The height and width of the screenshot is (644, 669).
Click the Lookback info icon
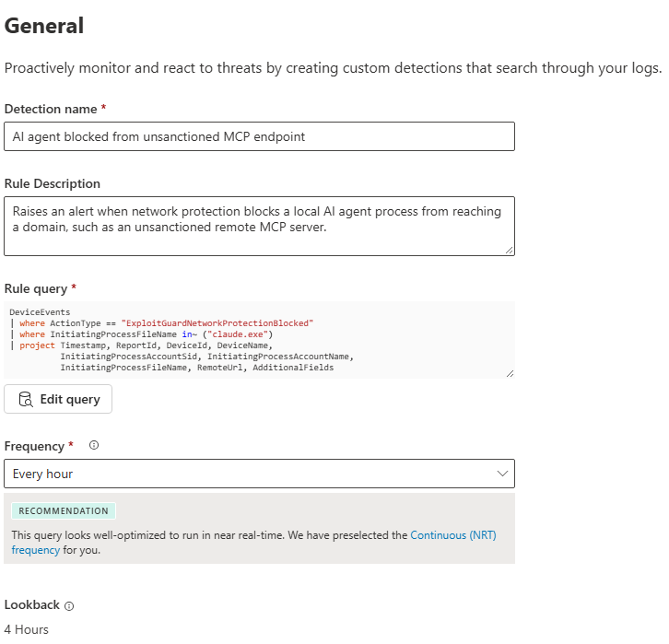coord(69,606)
